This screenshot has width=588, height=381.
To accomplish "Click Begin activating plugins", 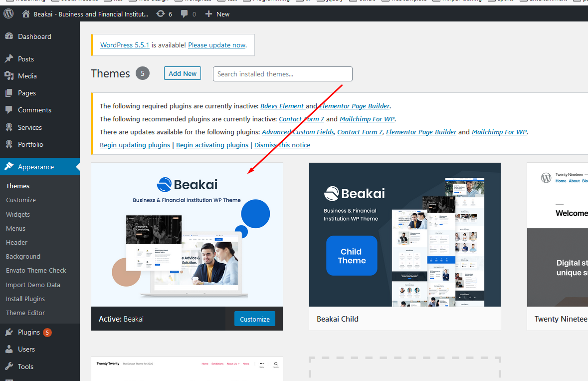I will [212, 145].
